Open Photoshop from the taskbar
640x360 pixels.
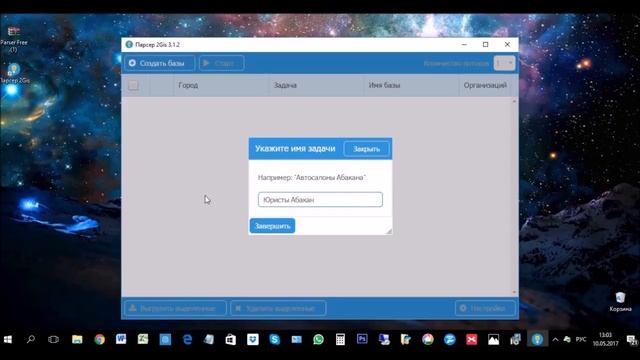(362, 339)
